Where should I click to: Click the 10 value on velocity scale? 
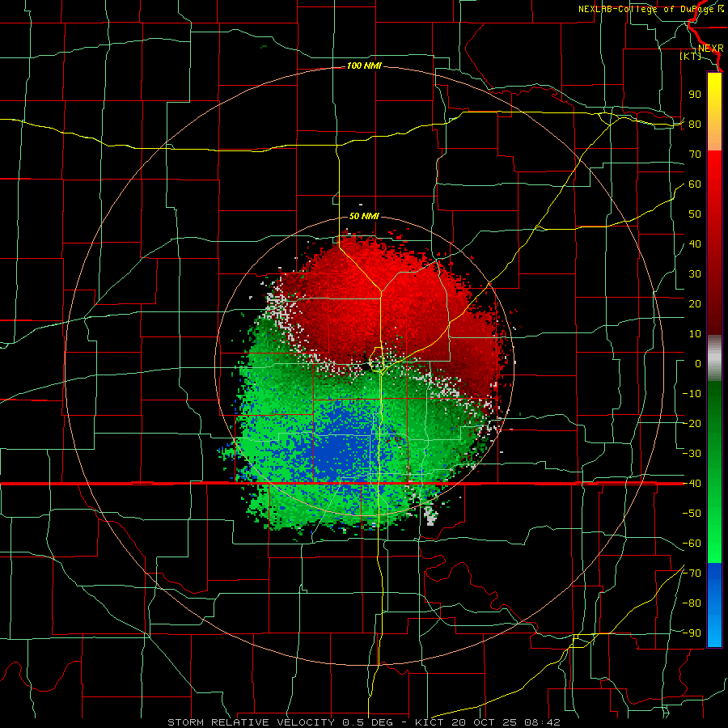(695, 334)
